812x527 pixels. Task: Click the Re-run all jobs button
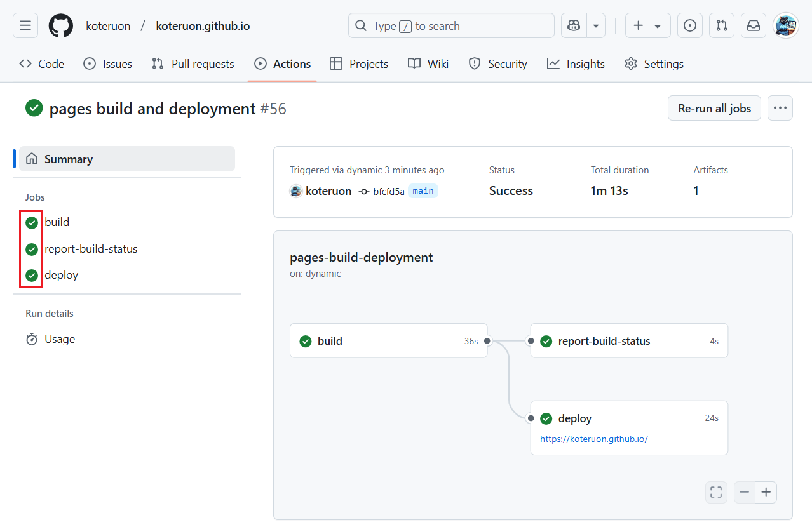tap(714, 108)
